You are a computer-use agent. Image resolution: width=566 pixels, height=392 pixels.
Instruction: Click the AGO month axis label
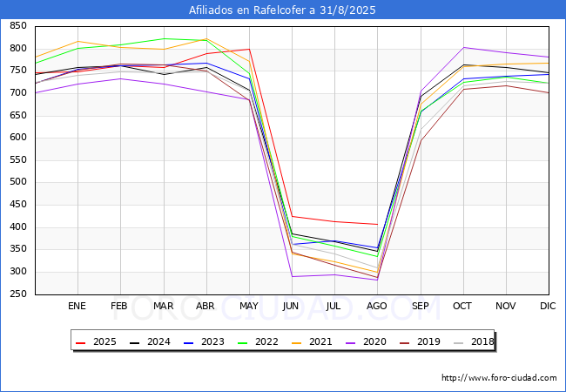(x=377, y=307)
